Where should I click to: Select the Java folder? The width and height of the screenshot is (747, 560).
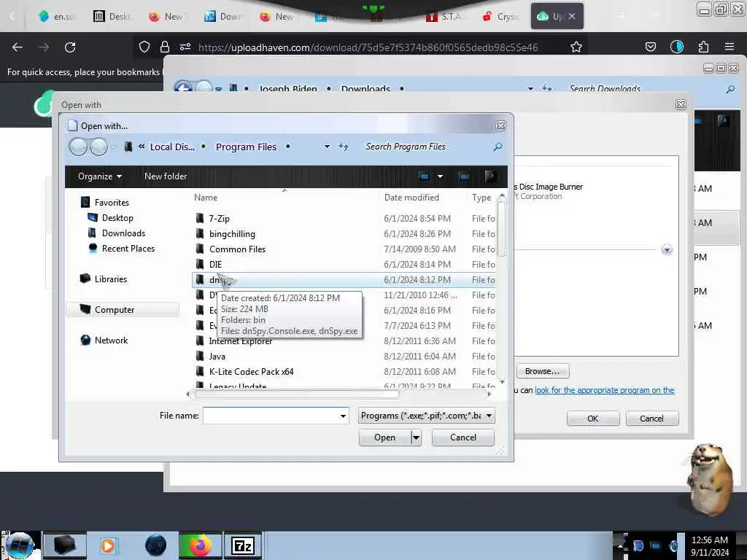(x=217, y=356)
